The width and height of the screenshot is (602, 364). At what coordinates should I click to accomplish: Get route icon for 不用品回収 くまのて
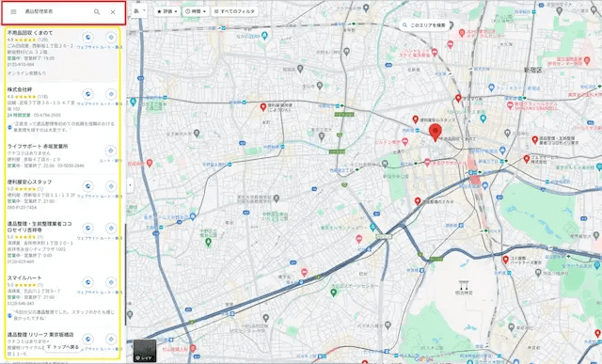click(x=111, y=38)
